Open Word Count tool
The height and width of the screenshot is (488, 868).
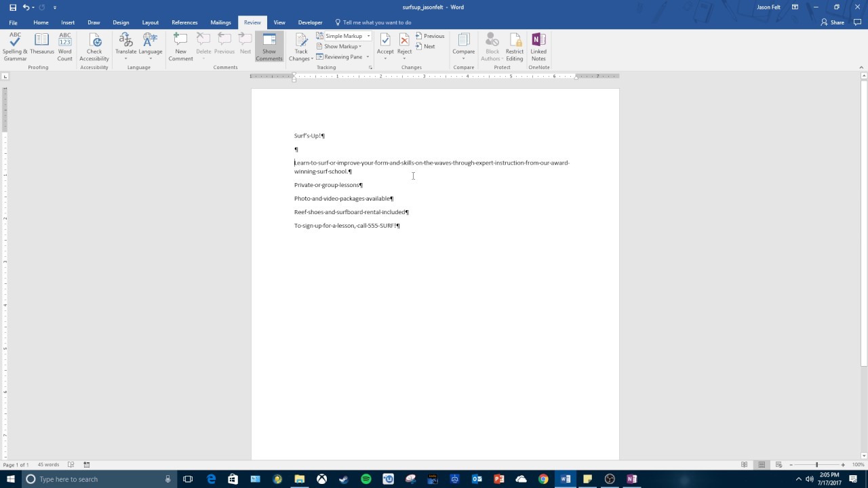(x=65, y=47)
